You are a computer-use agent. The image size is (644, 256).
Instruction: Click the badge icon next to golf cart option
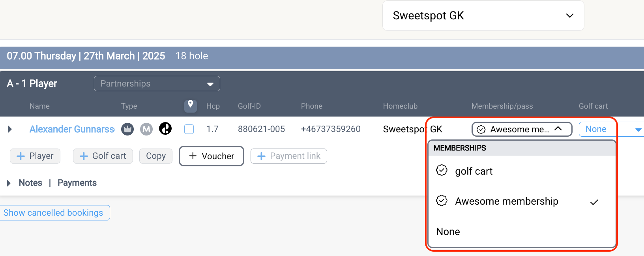[442, 171]
